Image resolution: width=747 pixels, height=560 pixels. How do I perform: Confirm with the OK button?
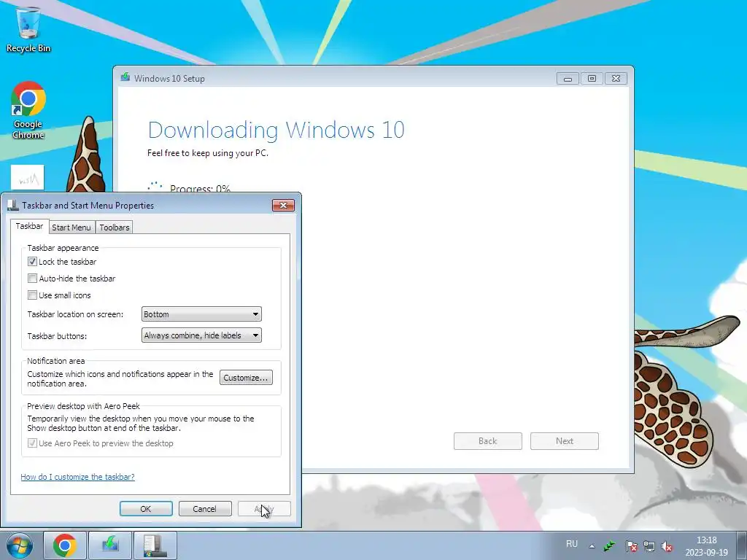coord(146,508)
